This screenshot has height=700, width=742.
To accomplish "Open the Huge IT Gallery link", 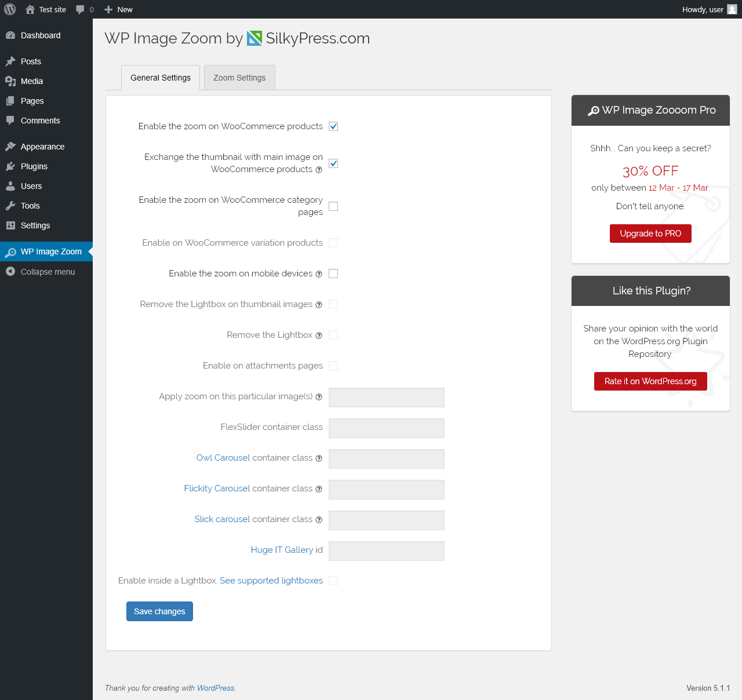I will point(282,550).
